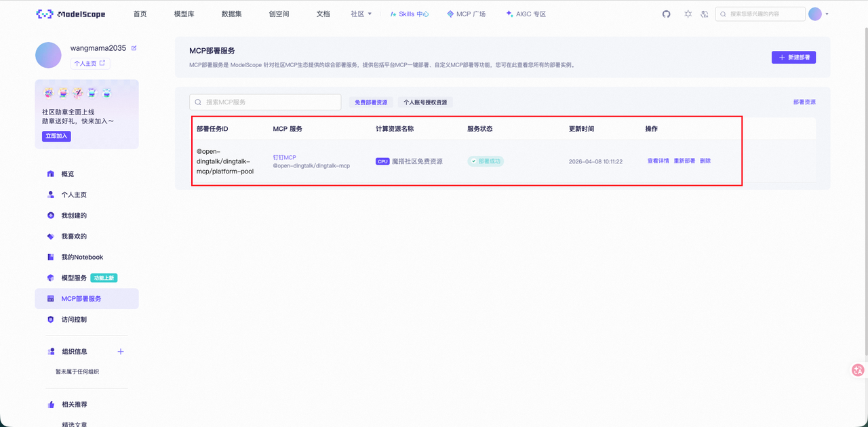The width and height of the screenshot is (868, 427).
Task: Open AIGC 专区 in the top navigation
Action: pos(526,14)
